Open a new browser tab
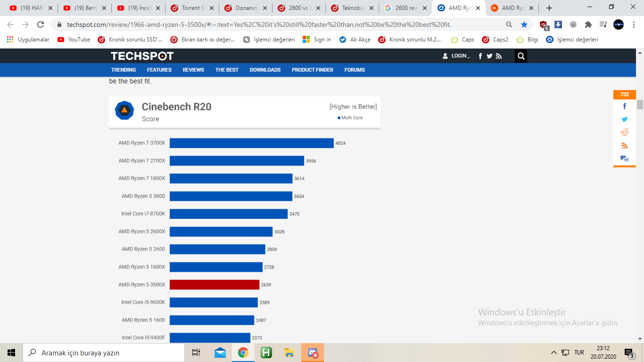 pyautogui.click(x=549, y=8)
